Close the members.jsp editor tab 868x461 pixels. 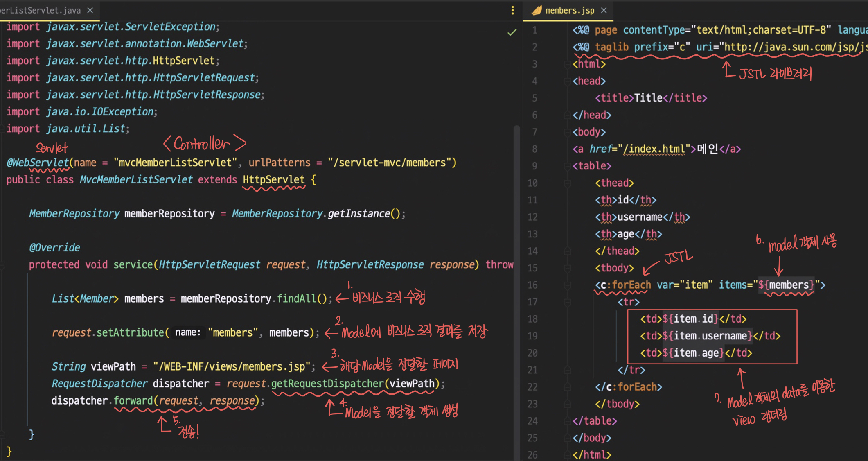click(x=604, y=10)
